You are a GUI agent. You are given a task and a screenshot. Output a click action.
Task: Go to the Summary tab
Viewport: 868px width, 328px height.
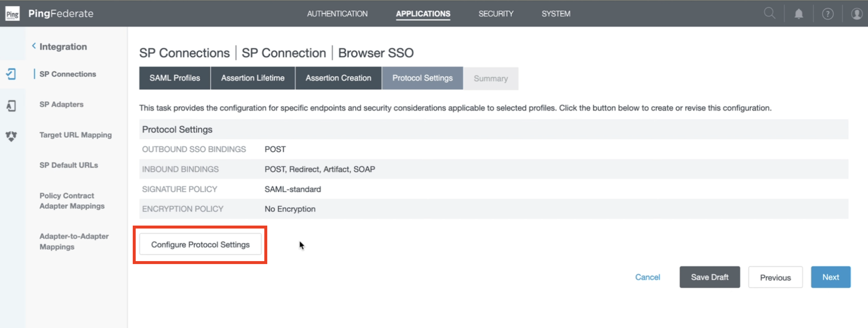[x=490, y=78]
